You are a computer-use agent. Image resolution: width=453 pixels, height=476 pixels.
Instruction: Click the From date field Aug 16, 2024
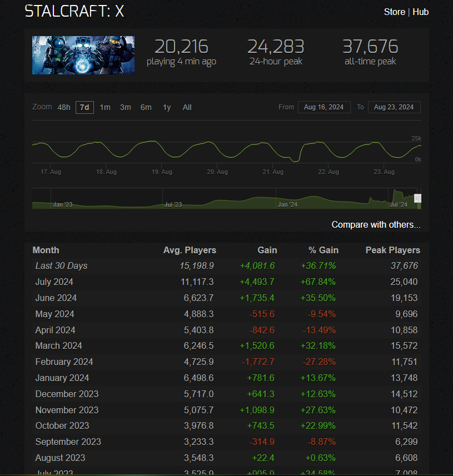pos(324,107)
